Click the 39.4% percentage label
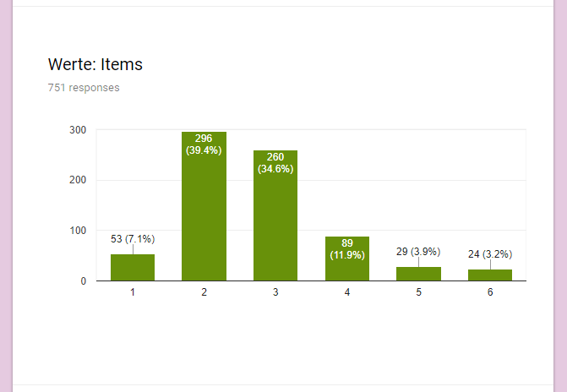Viewport: 567px width, 392px height. coord(204,150)
